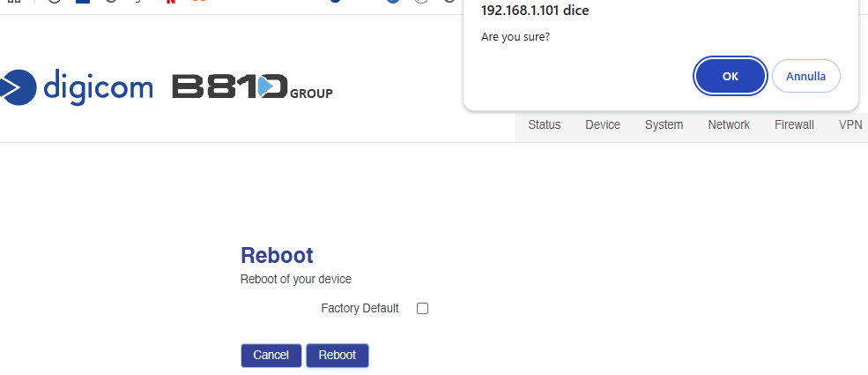This screenshot has height=375, width=868.
Task: Open the Status menu
Action: (x=544, y=124)
